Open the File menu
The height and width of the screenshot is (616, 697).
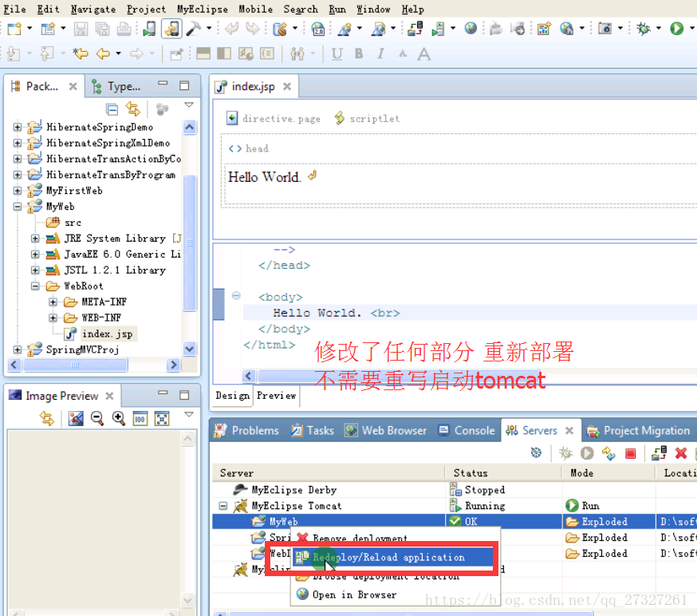[14, 10]
